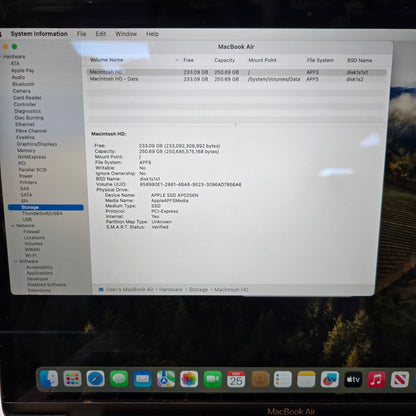Image resolution: width=416 pixels, height=416 pixels.
Task: Launch Freeform from the Dock
Action: [330, 379]
